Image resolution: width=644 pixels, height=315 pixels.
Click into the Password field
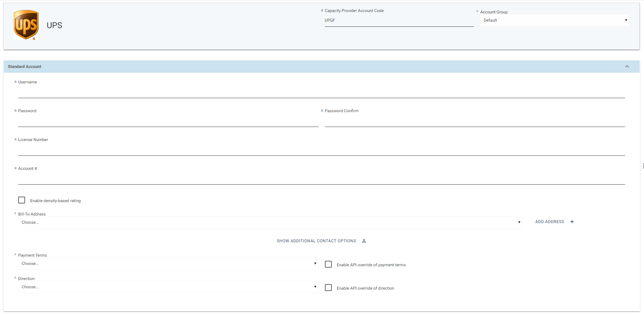click(x=168, y=121)
